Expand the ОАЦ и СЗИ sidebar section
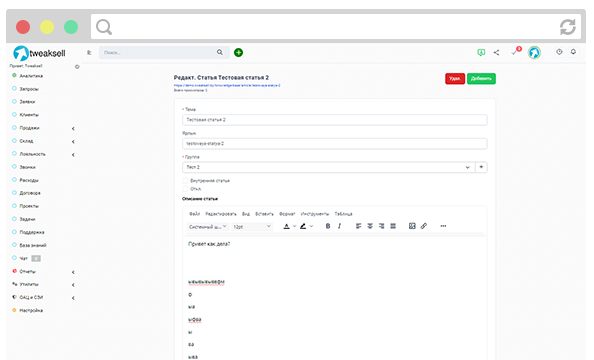 [73, 298]
